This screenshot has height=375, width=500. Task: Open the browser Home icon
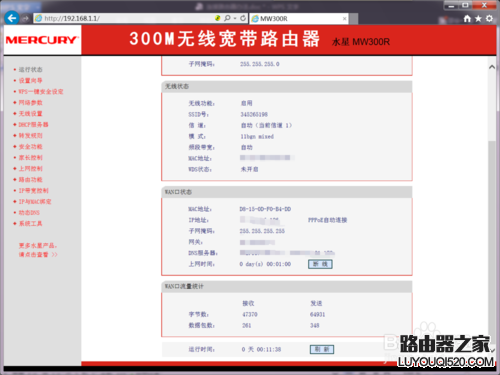click(467, 19)
